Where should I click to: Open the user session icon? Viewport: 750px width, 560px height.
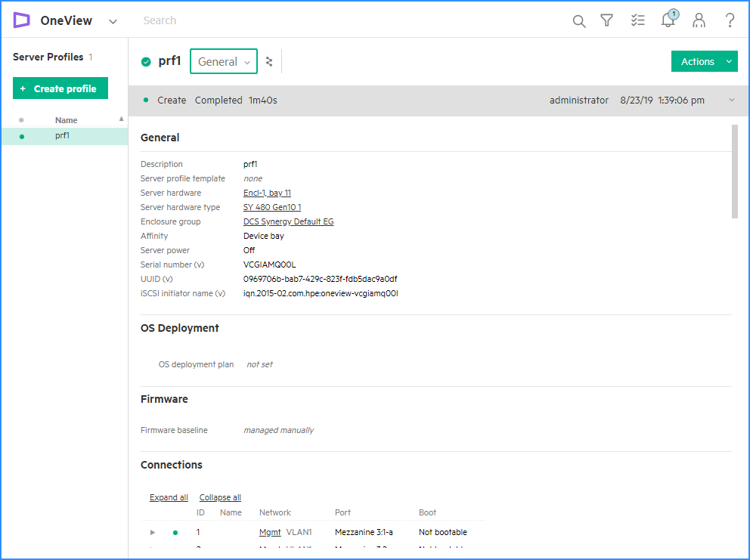coord(698,20)
